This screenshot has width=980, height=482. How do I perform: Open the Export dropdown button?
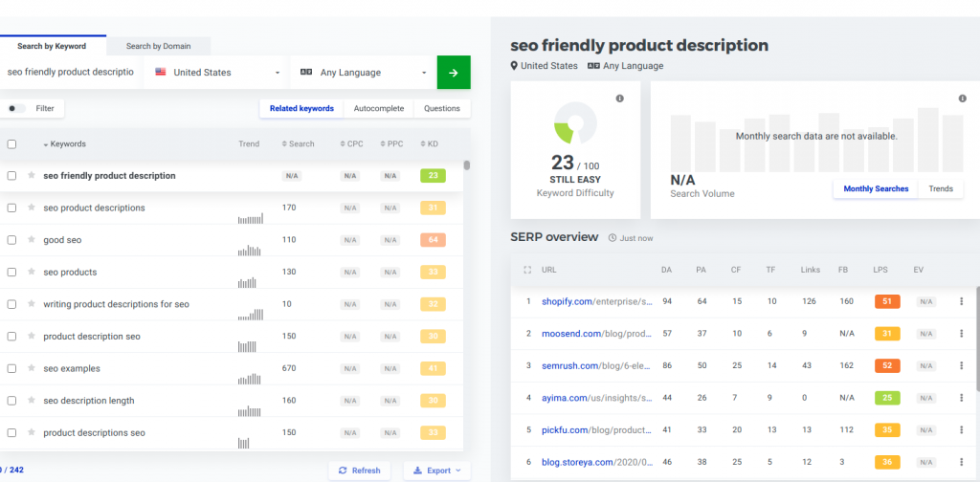436,471
